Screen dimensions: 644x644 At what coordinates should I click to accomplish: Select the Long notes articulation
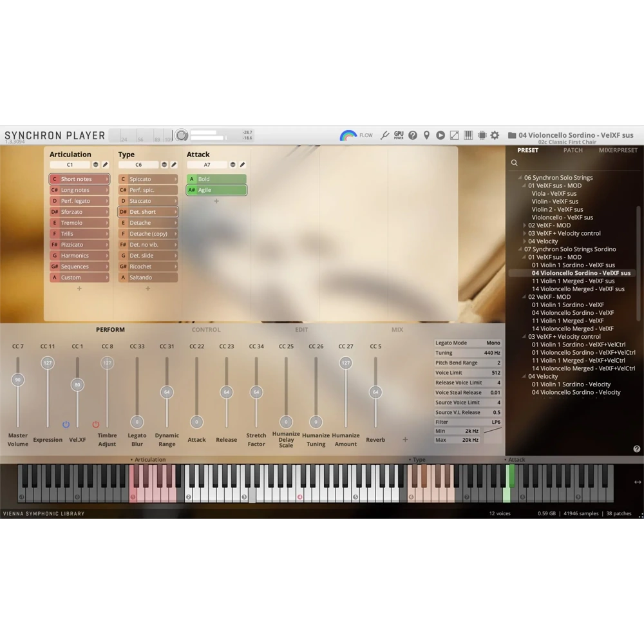pos(79,190)
